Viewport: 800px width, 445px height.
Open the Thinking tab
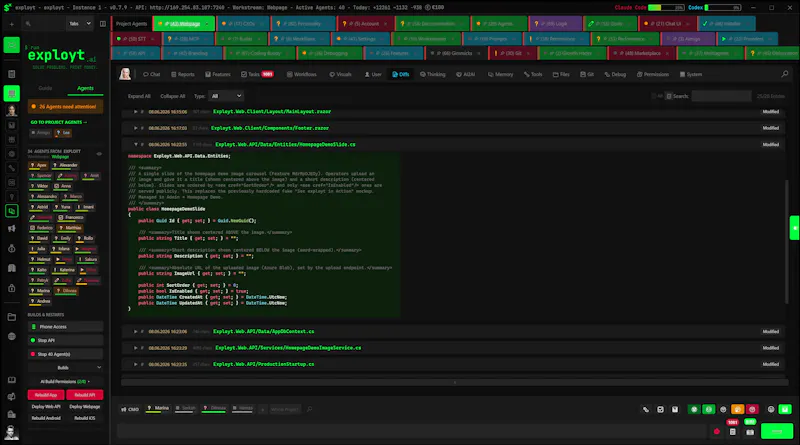pyautogui.click(x=433, y=75)
